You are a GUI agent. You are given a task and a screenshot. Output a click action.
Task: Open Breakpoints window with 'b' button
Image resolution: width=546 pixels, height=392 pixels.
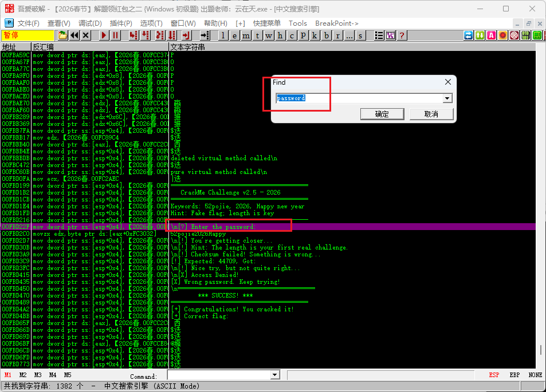coord(326,35)
